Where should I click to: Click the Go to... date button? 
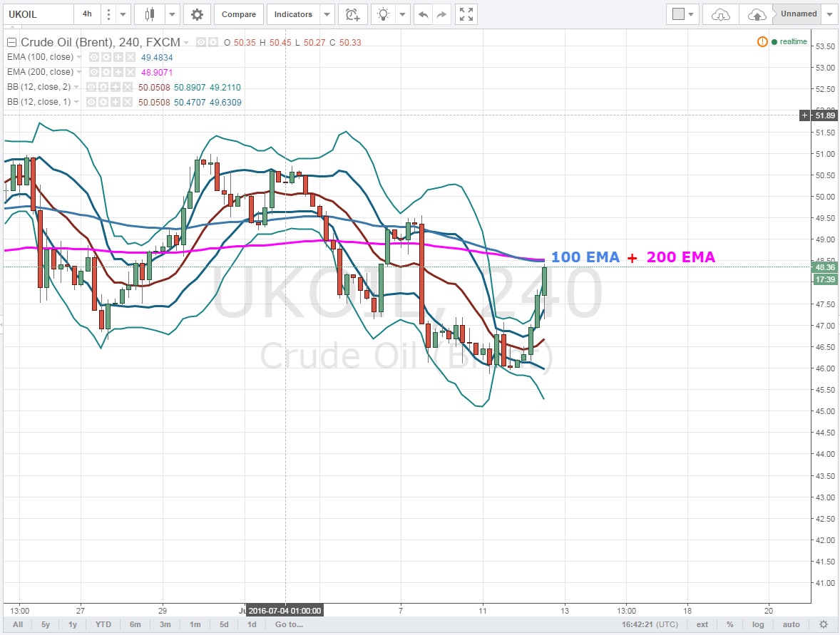click(290, 624)
